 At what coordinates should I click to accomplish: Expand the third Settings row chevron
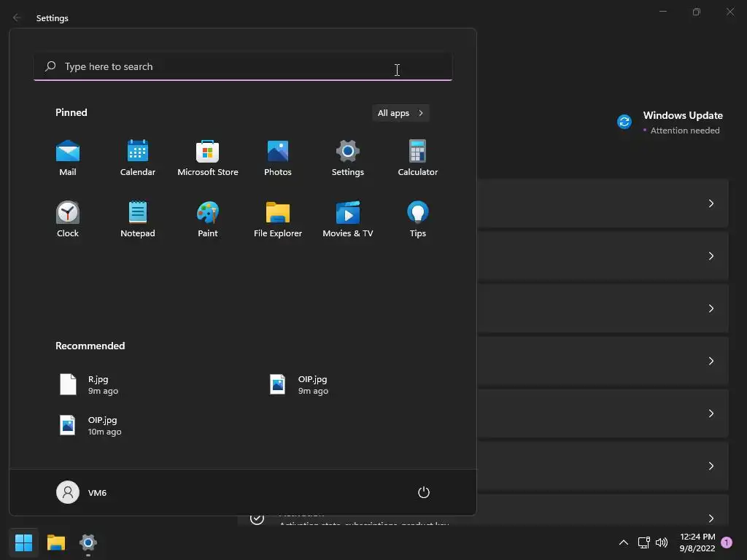pyautogui.click(x=711, y=308)
